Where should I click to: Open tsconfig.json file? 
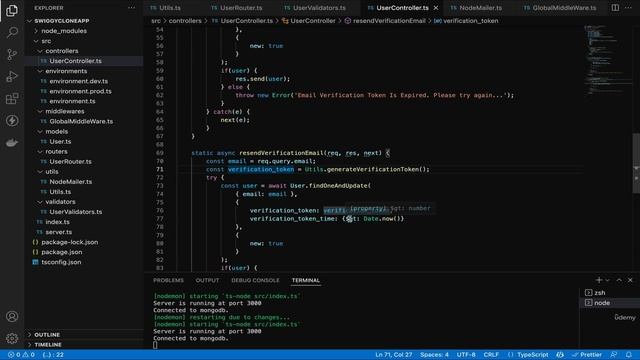click(x=61, y=262)
